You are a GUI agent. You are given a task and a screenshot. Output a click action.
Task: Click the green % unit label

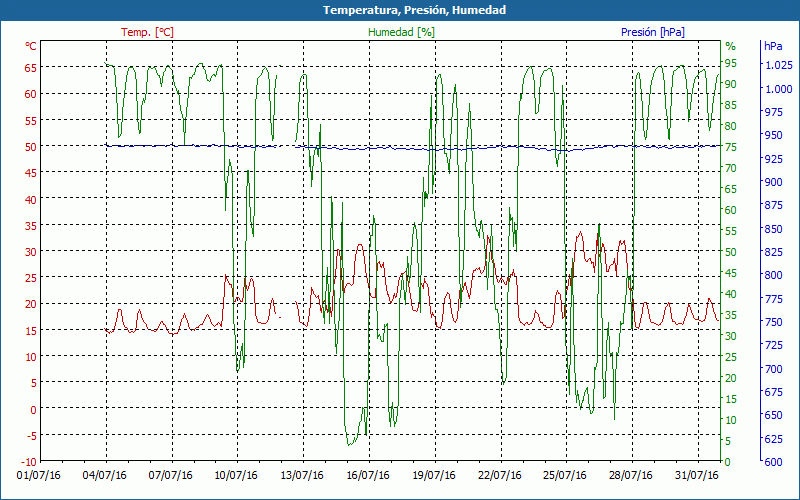[731, 46]
